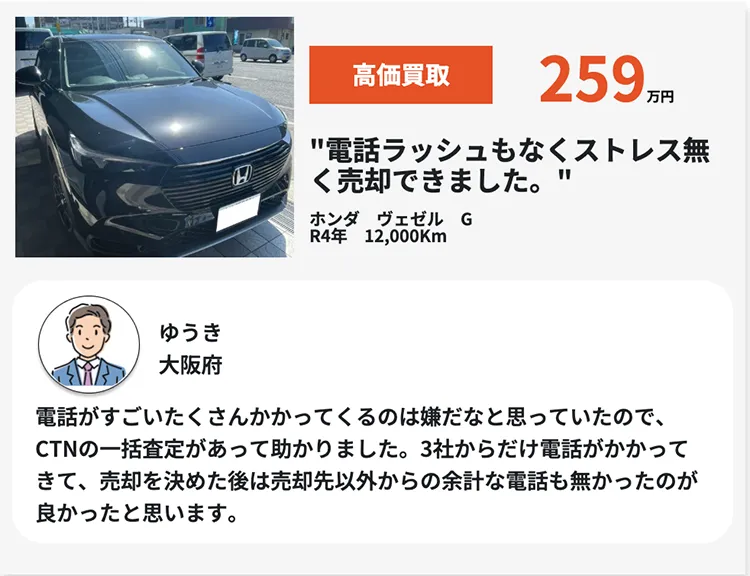Click the review line mentioning CTNの一括査定

pos(362,449)
